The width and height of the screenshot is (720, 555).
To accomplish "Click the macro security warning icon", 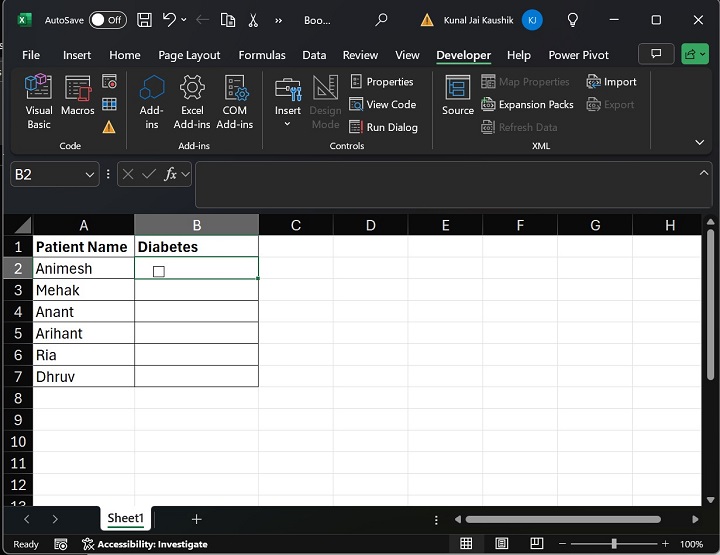I will point(109,127).
